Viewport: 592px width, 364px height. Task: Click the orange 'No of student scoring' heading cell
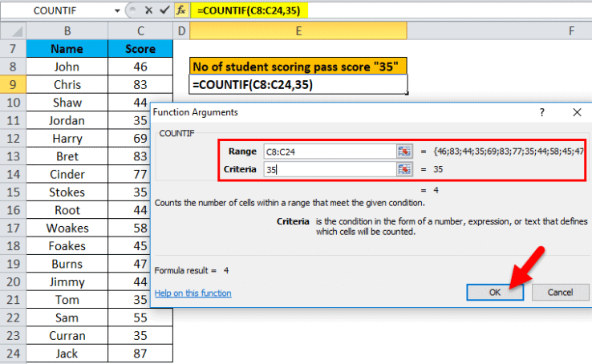(298, 67)
